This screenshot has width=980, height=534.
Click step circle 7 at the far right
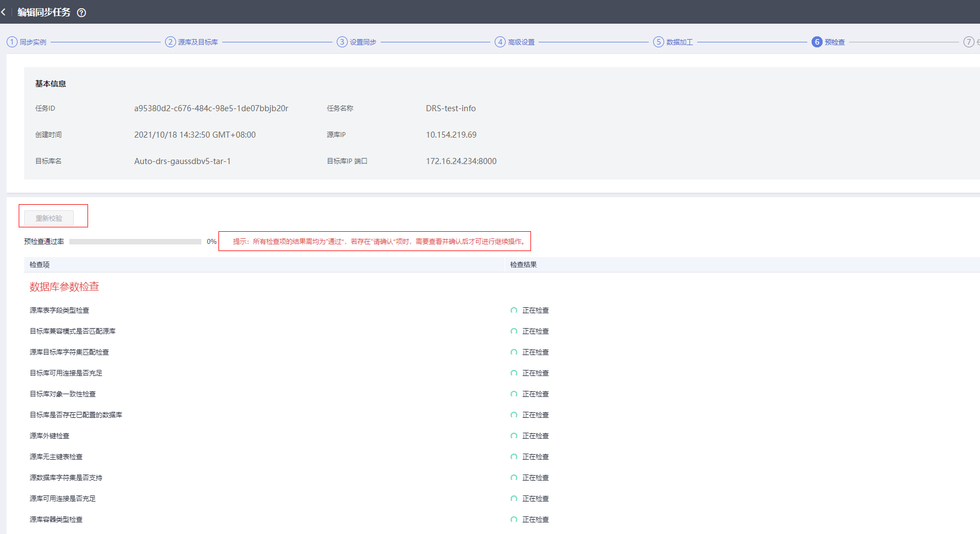point(968,41)
